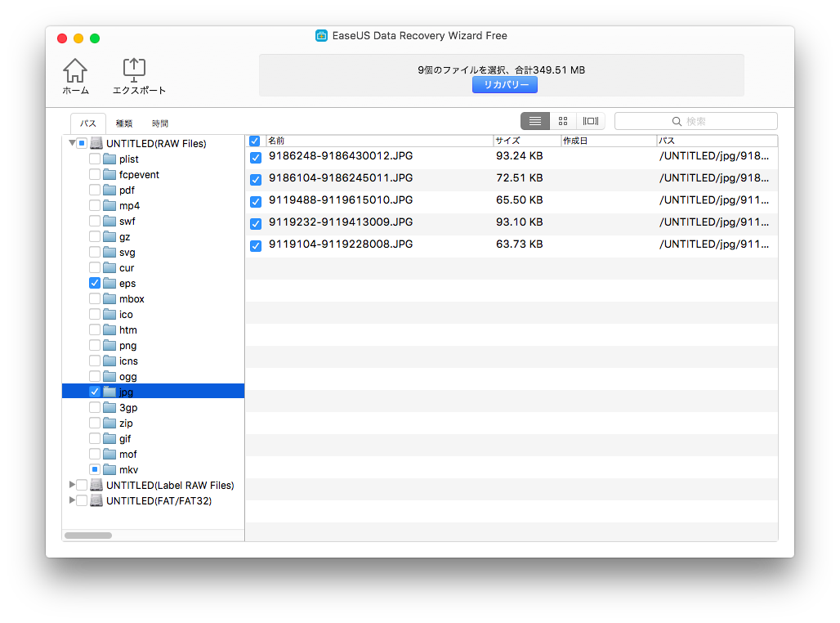Go to the Home (ホーム) icon
Screen dimensions: 840x623
pos(75,71)
